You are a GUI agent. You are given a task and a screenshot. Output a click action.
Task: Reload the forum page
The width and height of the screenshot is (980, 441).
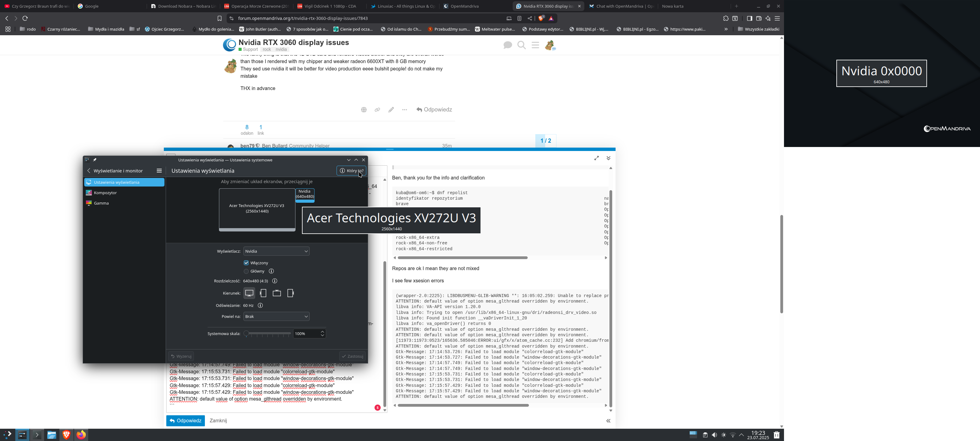25,18
